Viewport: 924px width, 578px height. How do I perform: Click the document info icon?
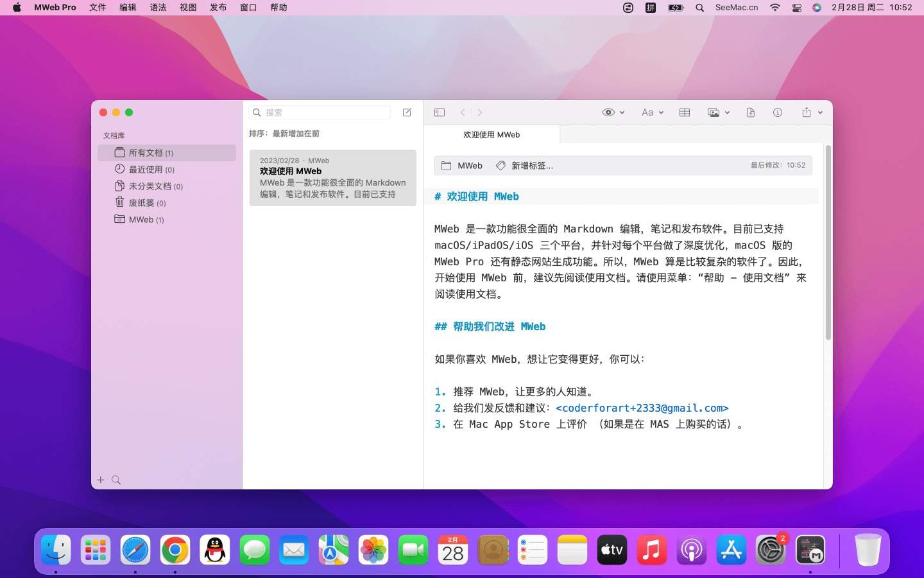pos(778,112)
